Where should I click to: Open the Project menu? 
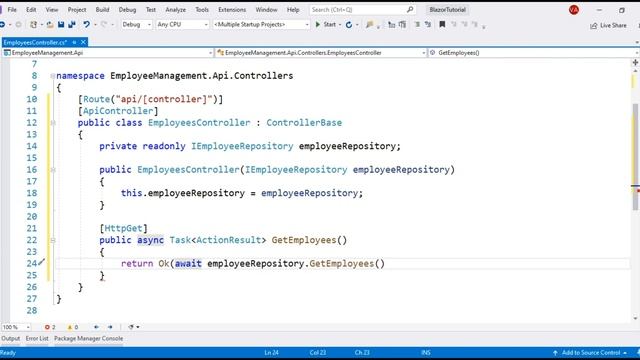point(77,9)
